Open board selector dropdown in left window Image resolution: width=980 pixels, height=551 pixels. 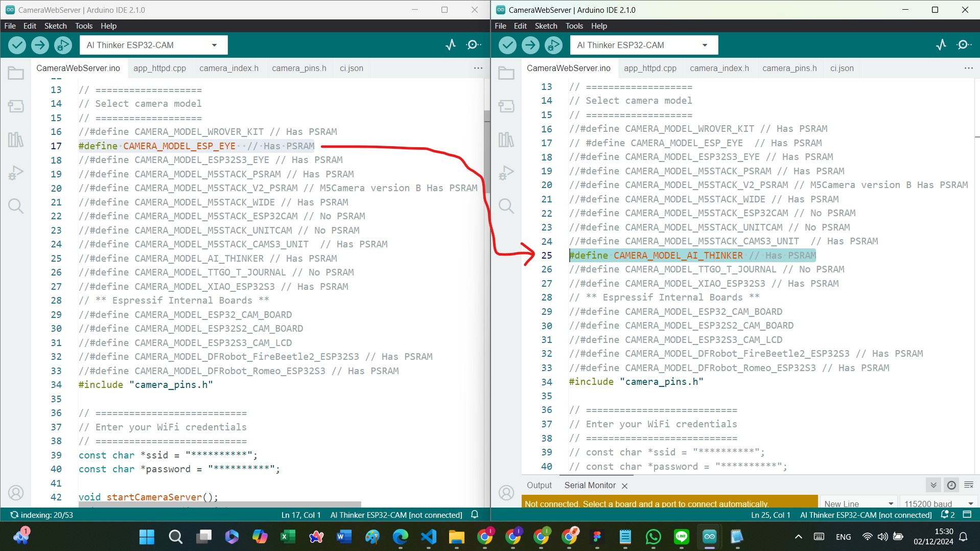153,45
